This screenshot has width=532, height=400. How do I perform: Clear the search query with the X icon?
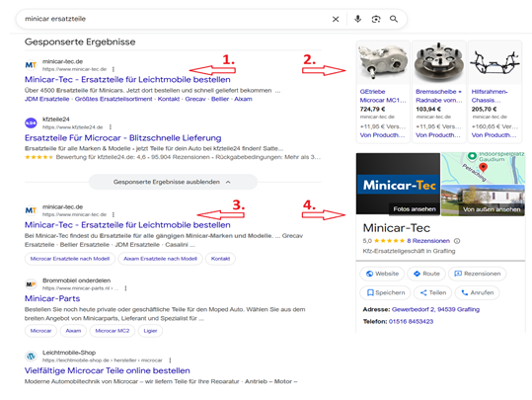coord(336,19)
